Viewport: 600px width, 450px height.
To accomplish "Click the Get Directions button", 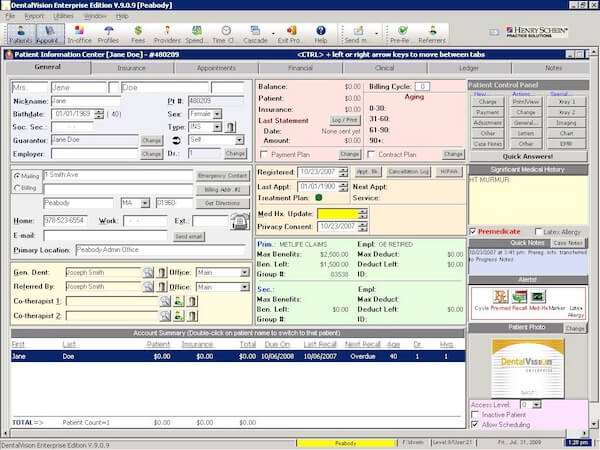I will 223,203.
